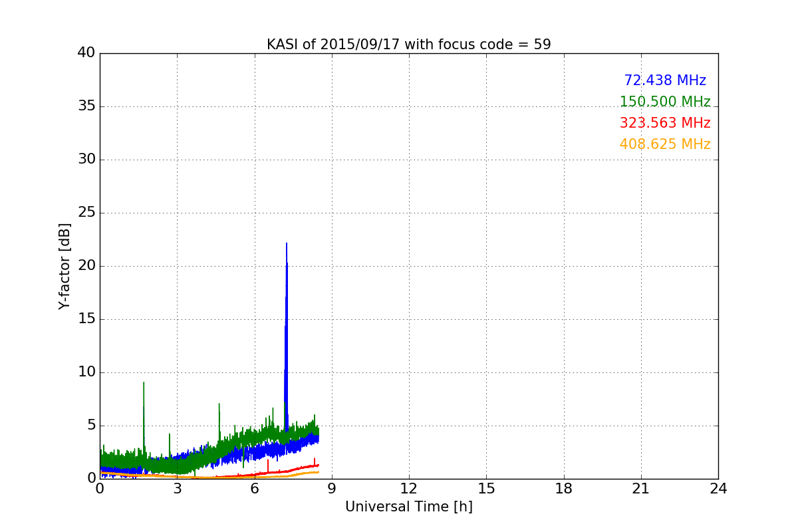Screen dimensions: 798x532
Task: Select the orange 408.625 MHz legend label
Action: [665, 144]
